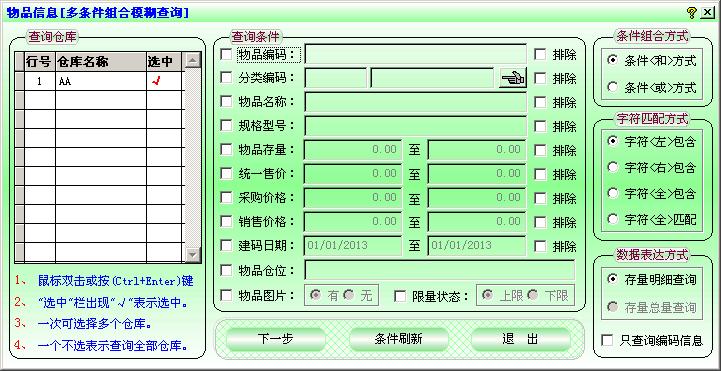
Task: Check 排除 for the 建码日期 row
Action: click(540, 246)
